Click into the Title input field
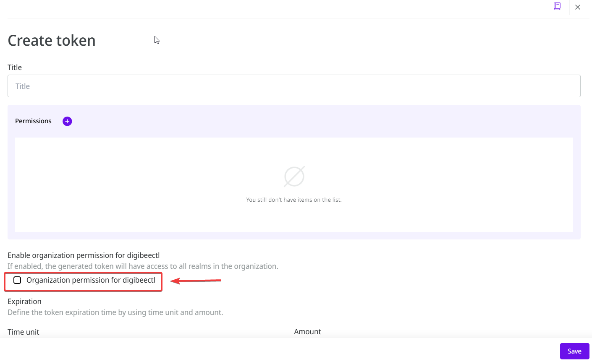The image size is (592, 364). (294, 86)
